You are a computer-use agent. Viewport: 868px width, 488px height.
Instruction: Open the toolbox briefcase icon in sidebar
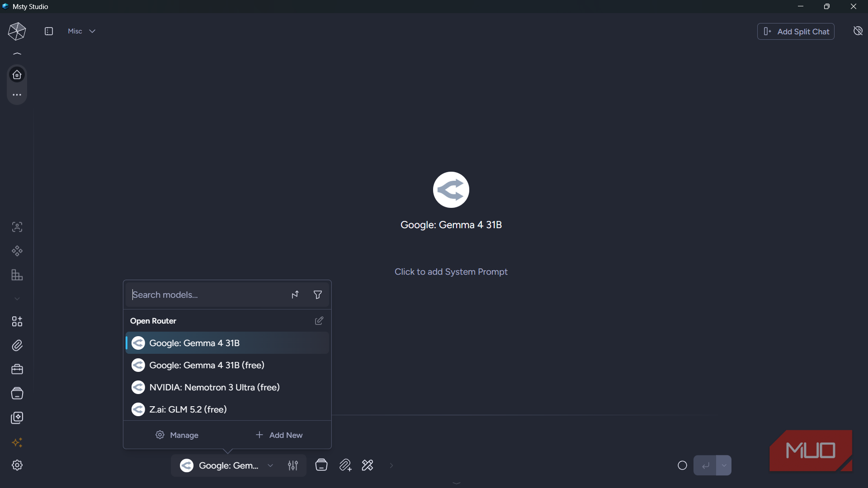click(x=17, y=370)
